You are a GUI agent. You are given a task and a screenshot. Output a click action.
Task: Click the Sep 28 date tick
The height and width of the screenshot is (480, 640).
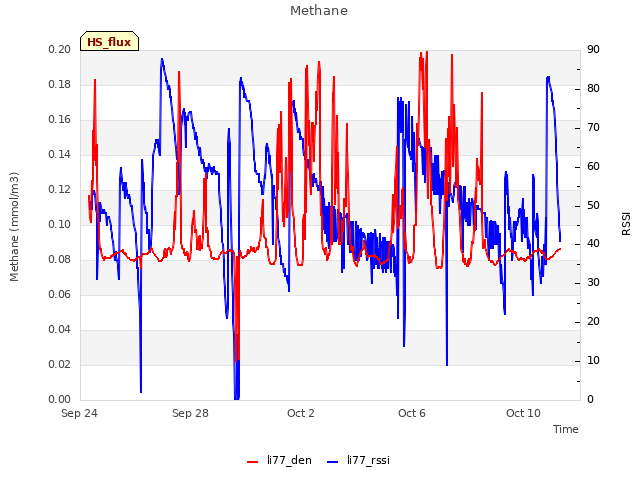(190, 413)
